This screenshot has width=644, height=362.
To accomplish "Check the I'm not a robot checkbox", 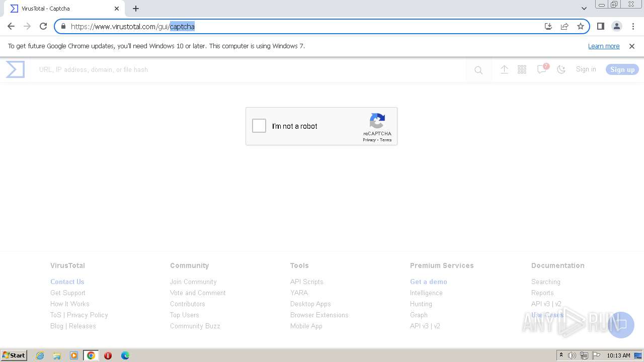I will (259, 126).
